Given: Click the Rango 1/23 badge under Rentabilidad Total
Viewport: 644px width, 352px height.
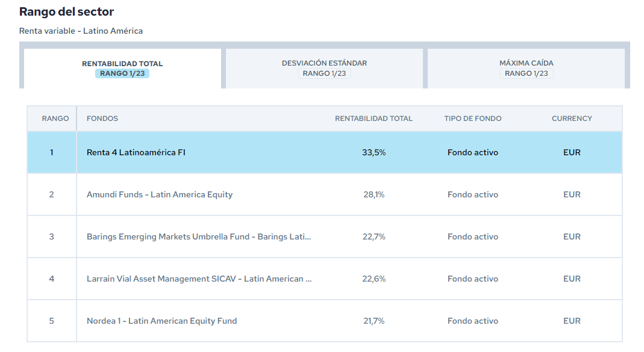Looking at the screenshot, I should coord(122,73).
